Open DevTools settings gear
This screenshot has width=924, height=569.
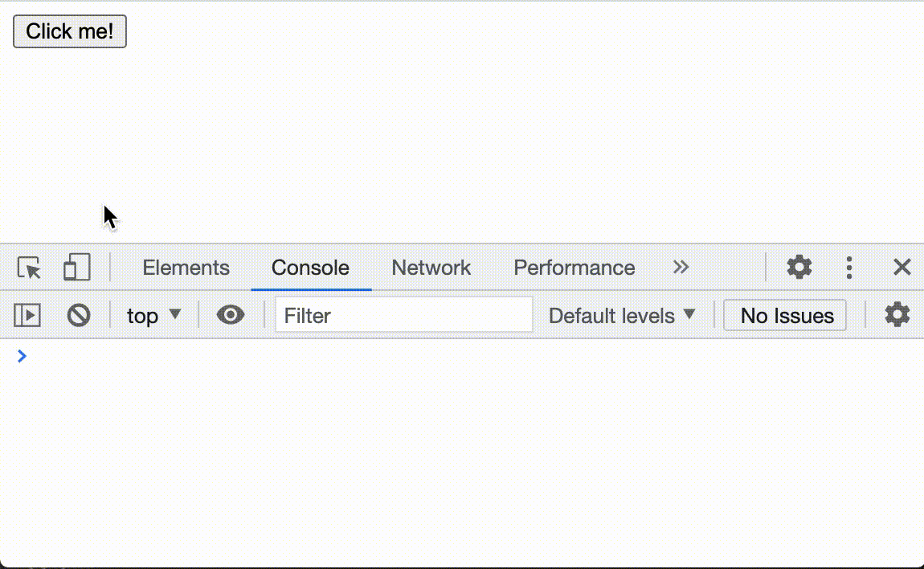pos(799,267)
